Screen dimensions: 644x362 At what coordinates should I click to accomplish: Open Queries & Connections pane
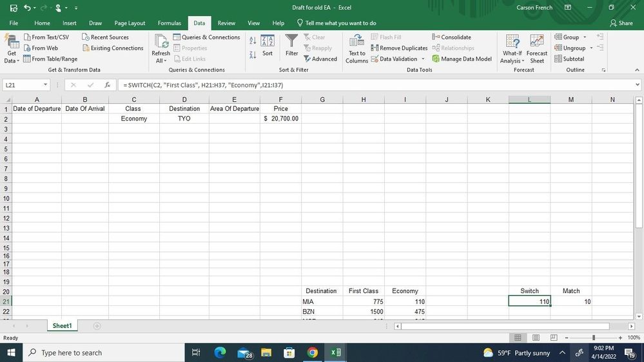[x=206, y=37]
